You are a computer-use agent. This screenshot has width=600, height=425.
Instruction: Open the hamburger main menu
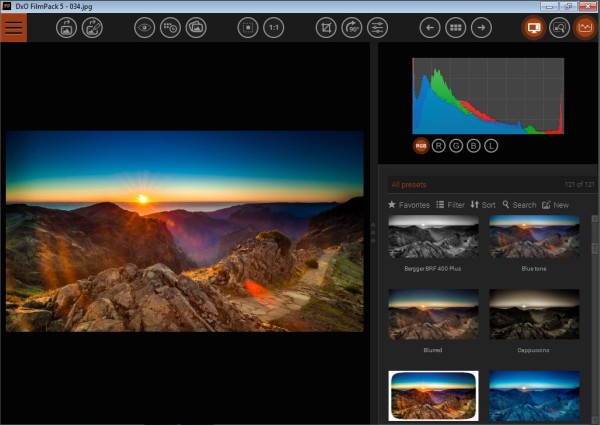14,28
